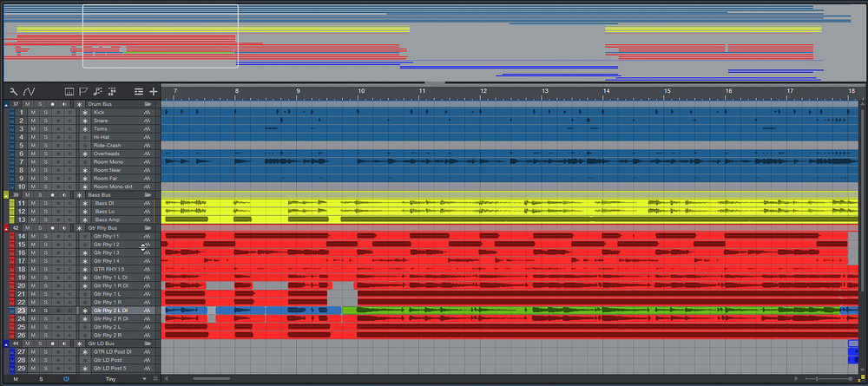This screenshot has width=868, height=386.
Task: Arm record on the Gtr Rhy Bus
Action: 52,228
